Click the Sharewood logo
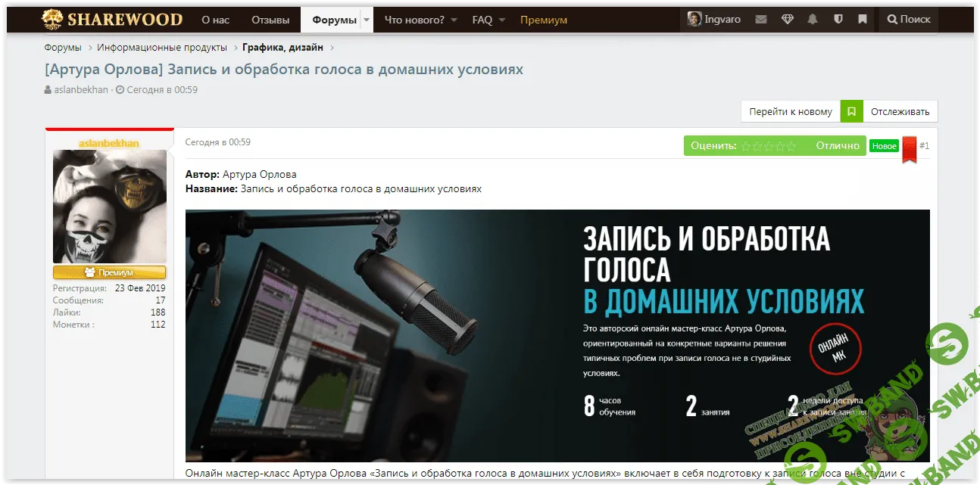The image size is (980, 485). coord(111,20)
